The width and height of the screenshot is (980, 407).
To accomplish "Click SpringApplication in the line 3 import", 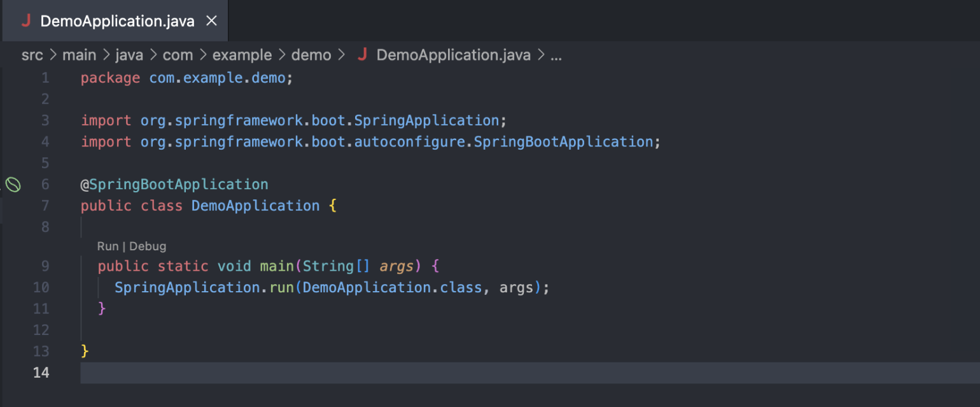I will [x=426, y=120].
